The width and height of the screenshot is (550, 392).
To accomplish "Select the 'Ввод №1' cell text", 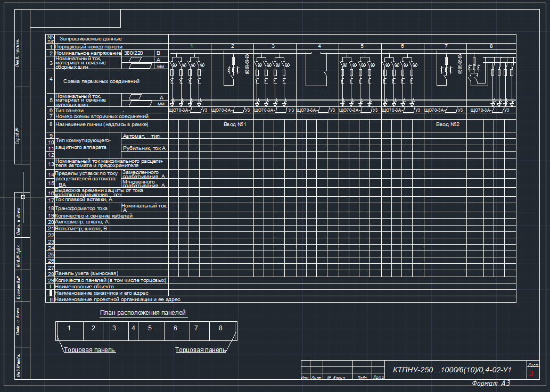I will [x=235, y=124].
